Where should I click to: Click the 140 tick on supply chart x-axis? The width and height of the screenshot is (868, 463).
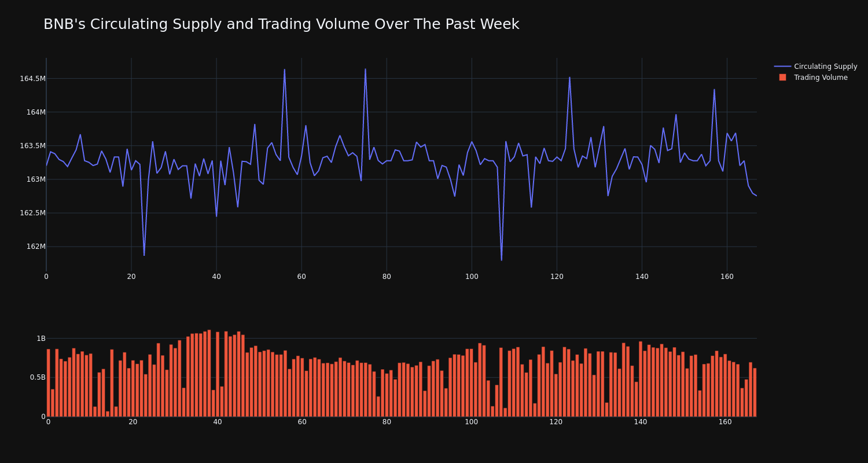tap(642, 277)
